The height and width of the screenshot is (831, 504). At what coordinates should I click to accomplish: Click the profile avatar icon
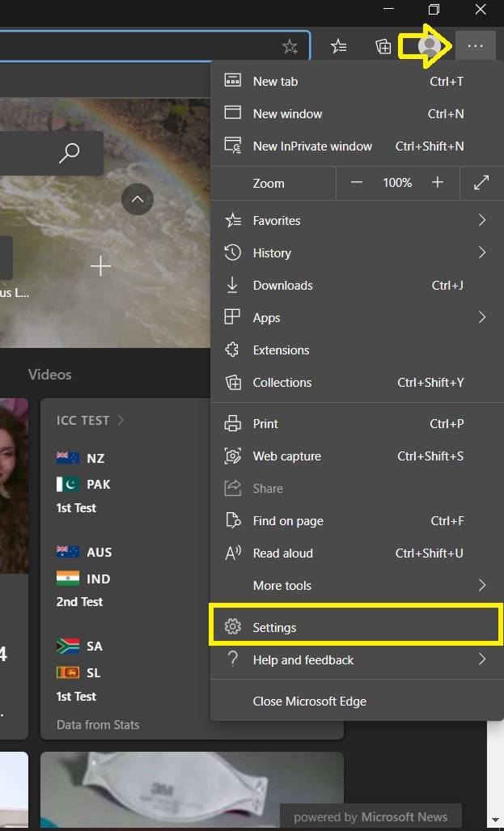tap(430, 46)
